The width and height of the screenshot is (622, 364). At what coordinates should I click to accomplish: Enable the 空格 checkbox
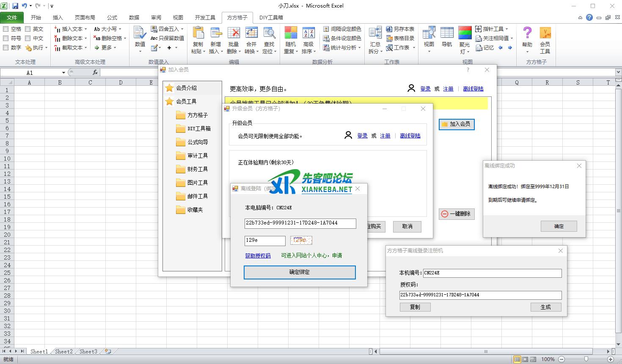6,29
